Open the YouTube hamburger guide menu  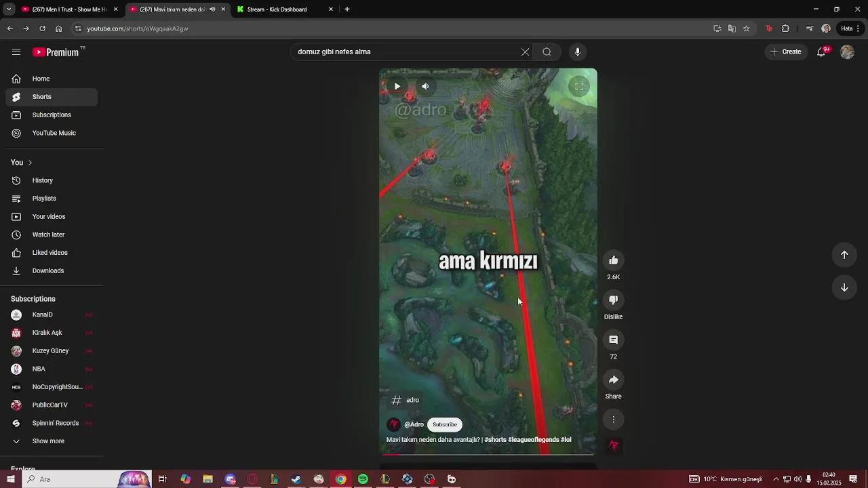[16, 52]
